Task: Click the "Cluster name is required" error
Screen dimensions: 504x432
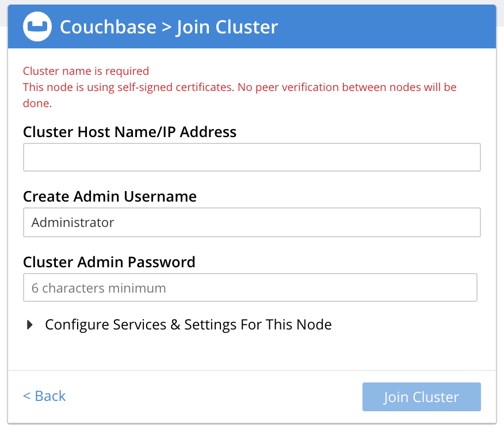Action: 86,71
